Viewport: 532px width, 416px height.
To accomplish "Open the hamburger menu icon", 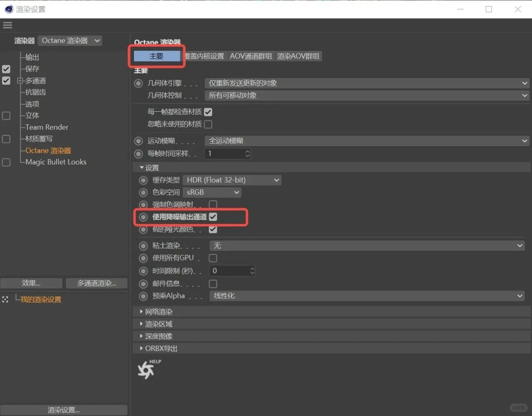I will pyautogui.click(x=7, y=25).
